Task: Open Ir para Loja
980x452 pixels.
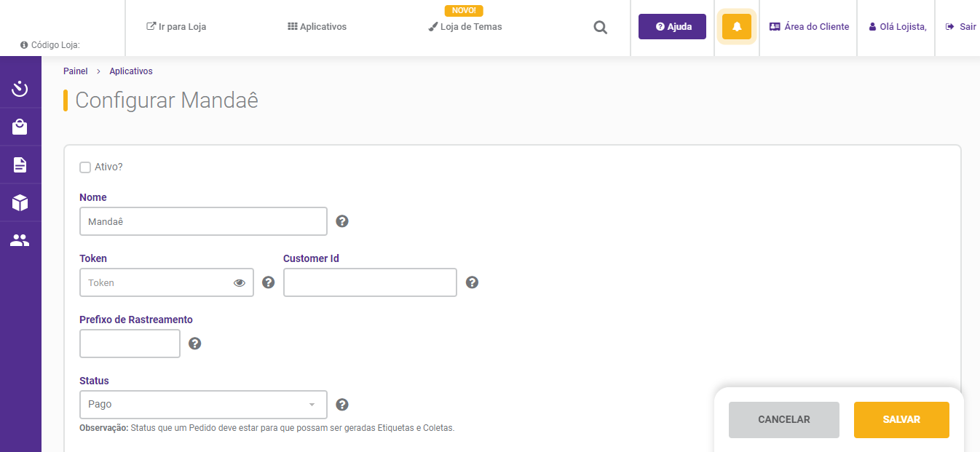Action: (x=176, y=27)
